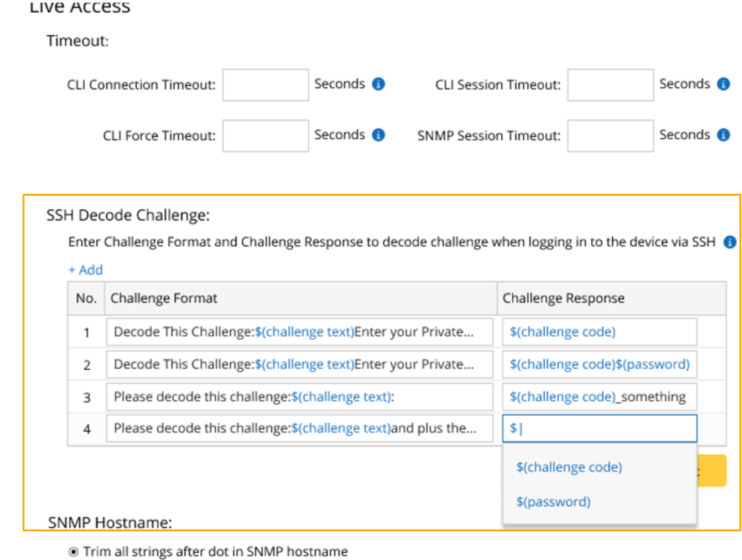
Task: Click info icon beside CLI Session Timeout
Action: pos(723,84)
